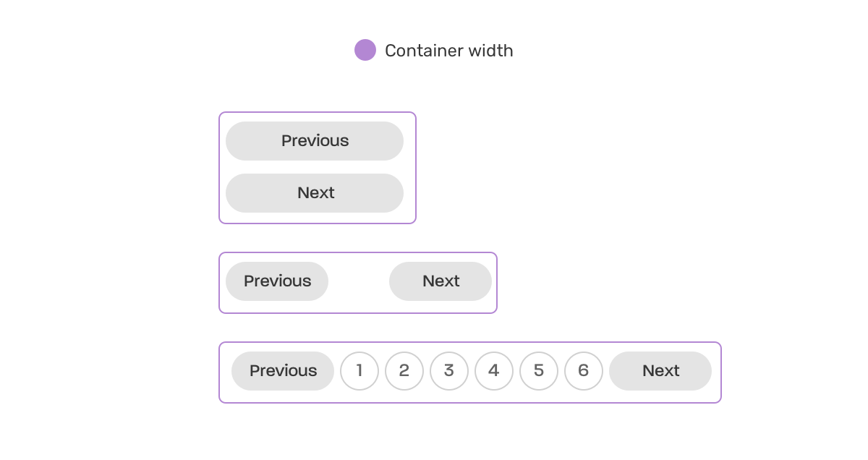Viewport: 868px width, 460px height.
Task: Click purple bottom border of the middle container
Action: [358, 312]
